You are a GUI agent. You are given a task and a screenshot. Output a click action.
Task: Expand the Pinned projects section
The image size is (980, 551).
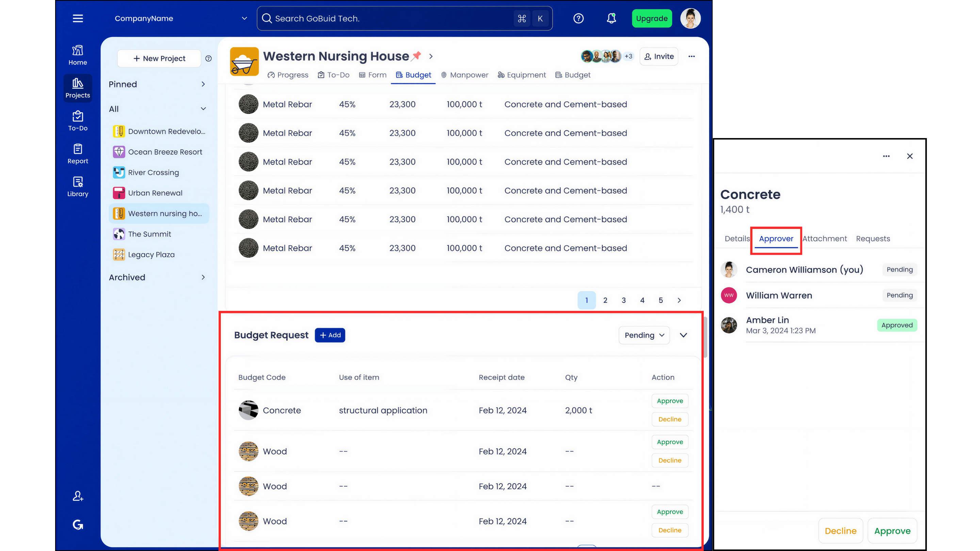(203, 84)
